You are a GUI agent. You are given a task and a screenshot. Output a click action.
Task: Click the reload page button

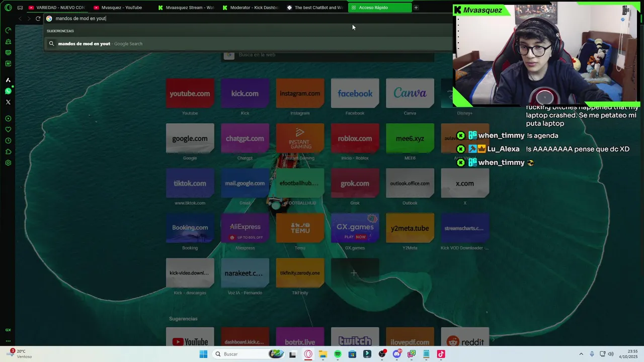pos(38,19)
